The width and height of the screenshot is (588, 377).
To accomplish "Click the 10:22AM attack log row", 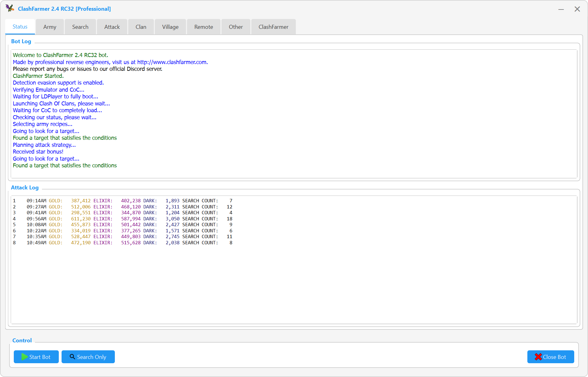I will click(x=123, y=231).
